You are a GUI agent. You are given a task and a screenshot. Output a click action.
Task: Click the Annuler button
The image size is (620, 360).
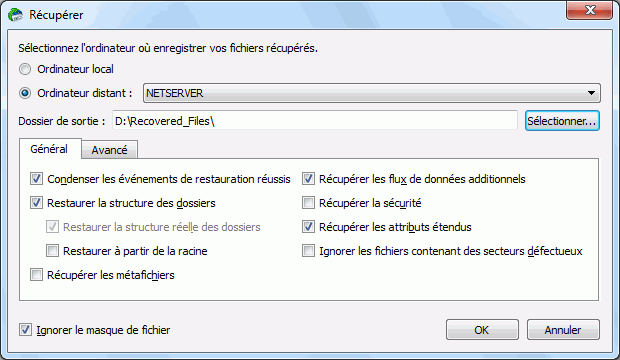(563, 330)
